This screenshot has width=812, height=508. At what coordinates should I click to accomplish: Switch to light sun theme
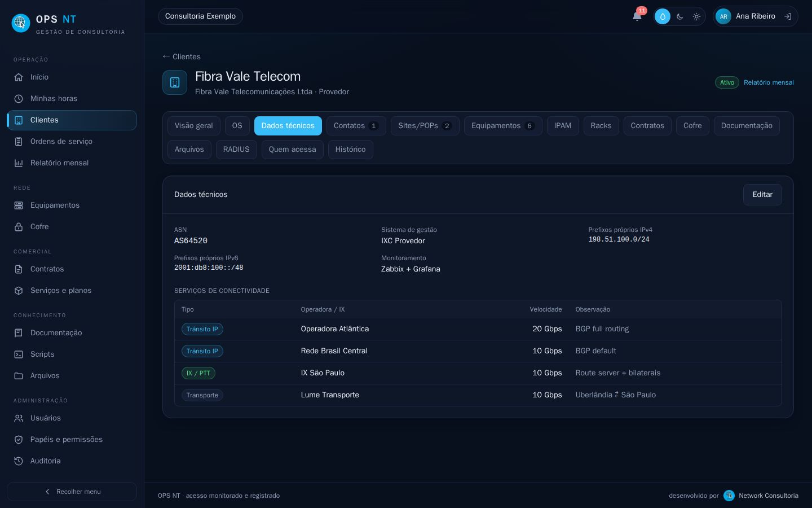click(697, 16)
